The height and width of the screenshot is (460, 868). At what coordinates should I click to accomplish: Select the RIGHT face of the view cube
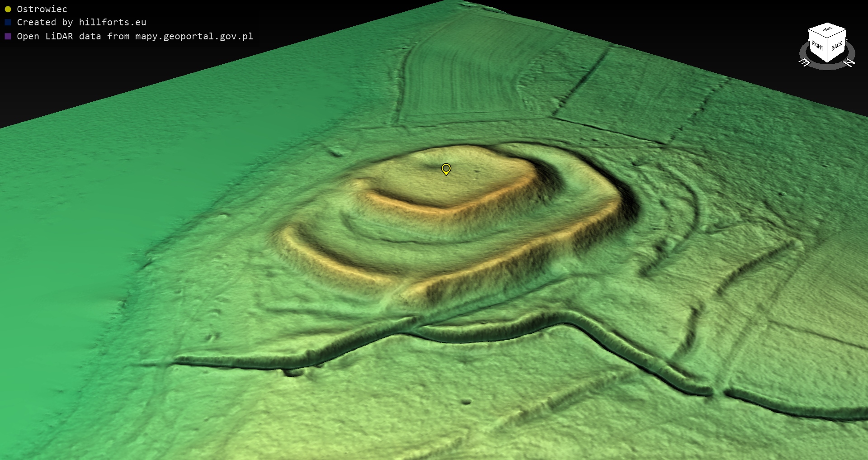click(817, 46)
